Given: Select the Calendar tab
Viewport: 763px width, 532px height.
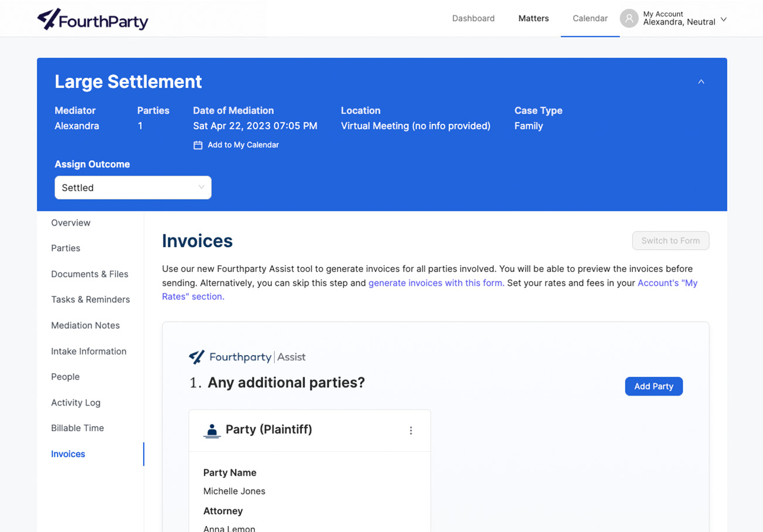Looking at the screenshot, I should 590,18.
